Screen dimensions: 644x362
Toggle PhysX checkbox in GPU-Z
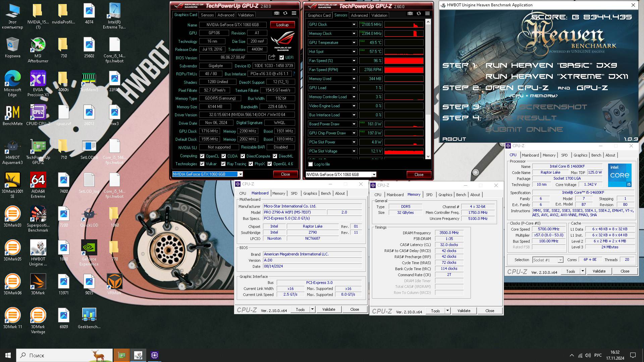tap(251, 164)
